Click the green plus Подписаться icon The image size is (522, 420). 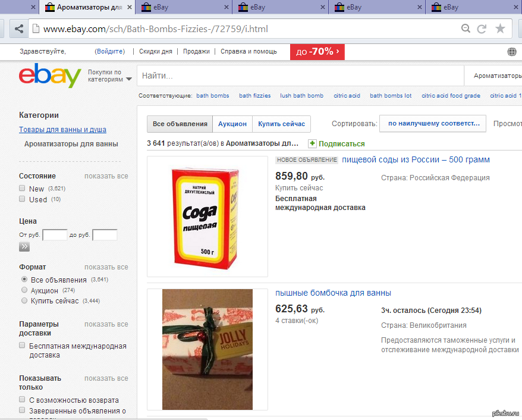(312, 143)
